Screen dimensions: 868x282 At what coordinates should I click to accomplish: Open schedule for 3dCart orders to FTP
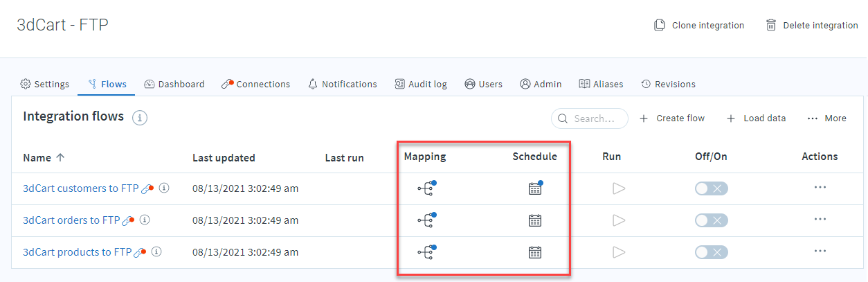[x=535, y=220]
